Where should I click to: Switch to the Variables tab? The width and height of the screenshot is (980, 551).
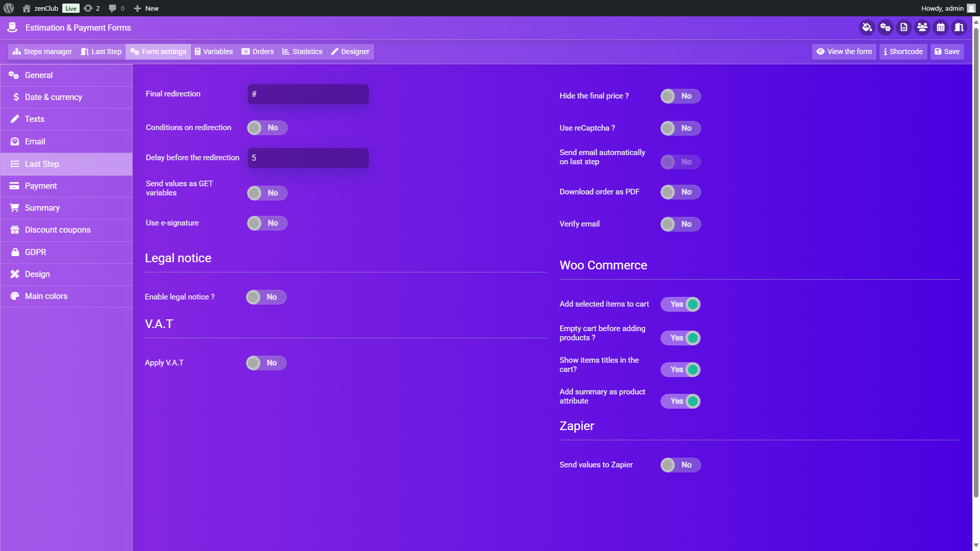coord(213,52)
